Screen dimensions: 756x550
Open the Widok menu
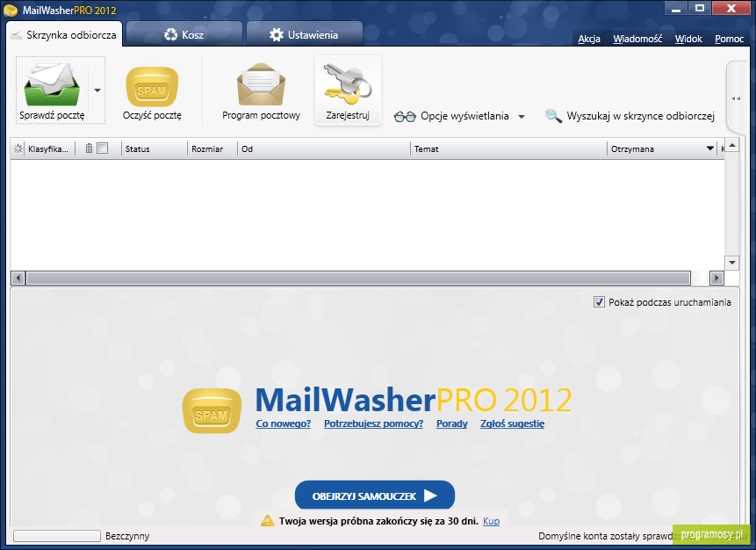click(688, 39)
